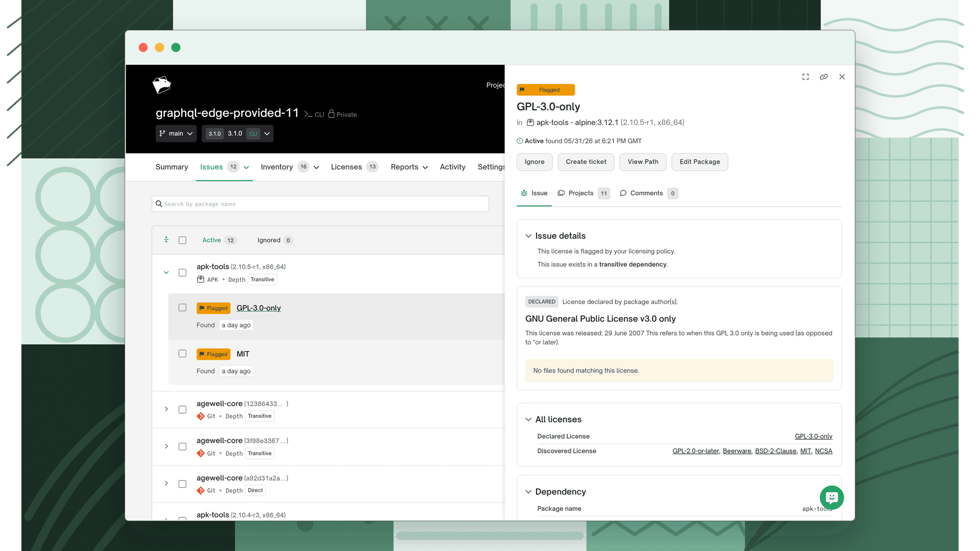
Task: Click the FOSSA bear logo
Action: 162,85
